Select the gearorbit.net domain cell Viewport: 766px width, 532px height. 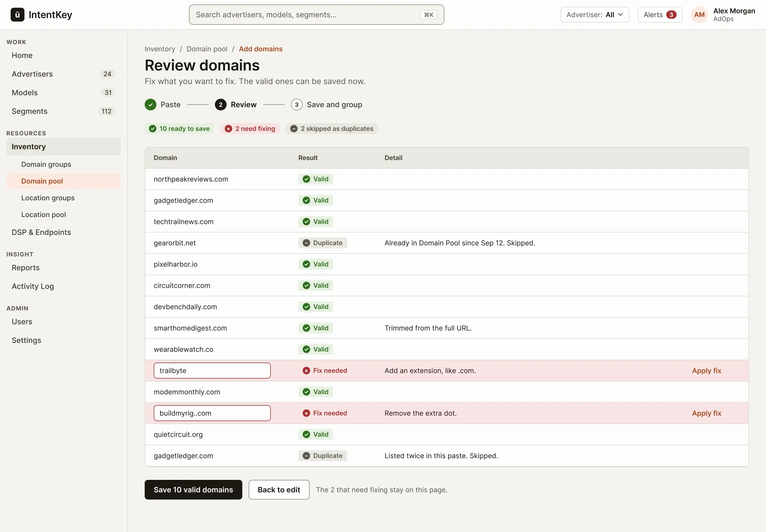click(x=175, y=243)
